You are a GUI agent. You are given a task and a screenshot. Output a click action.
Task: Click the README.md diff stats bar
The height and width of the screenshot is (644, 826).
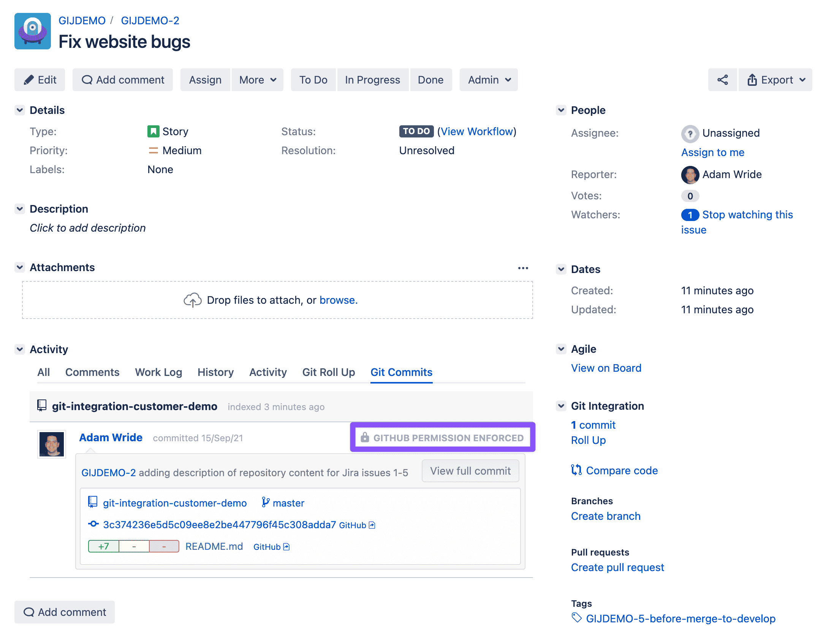(x=133, y=546)
